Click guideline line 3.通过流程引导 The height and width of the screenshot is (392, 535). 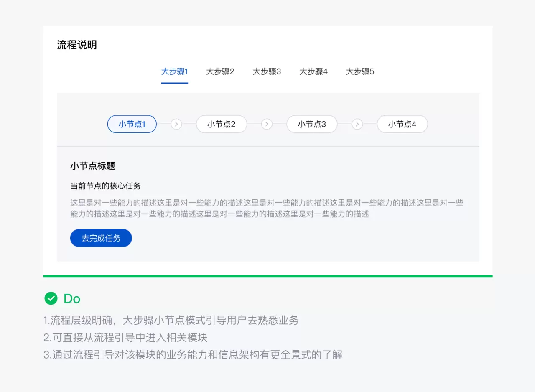coord(193,355)
